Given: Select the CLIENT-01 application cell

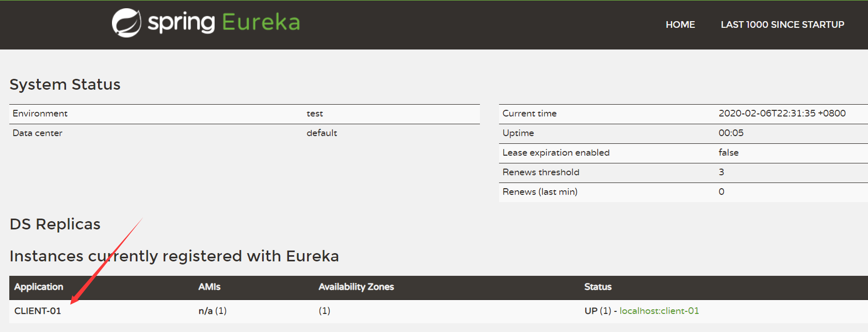Looking at the screenshot, I should (x=38, y=311).
